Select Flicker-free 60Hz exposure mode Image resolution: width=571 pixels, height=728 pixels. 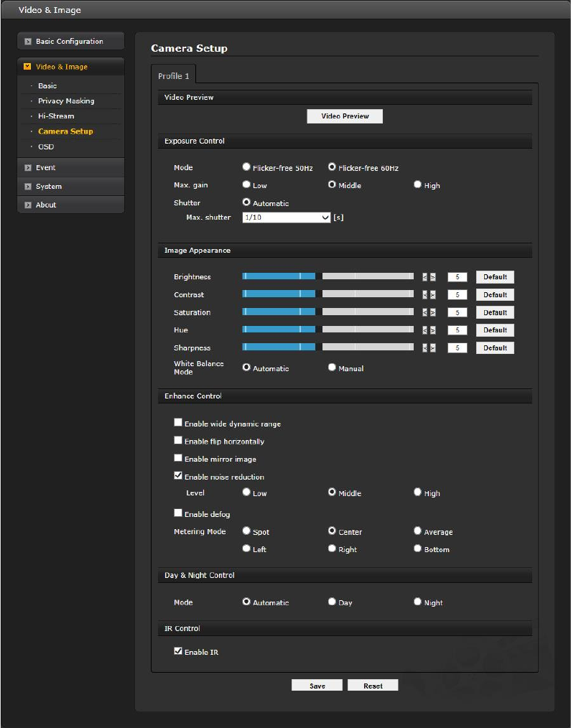coord(332,167)
